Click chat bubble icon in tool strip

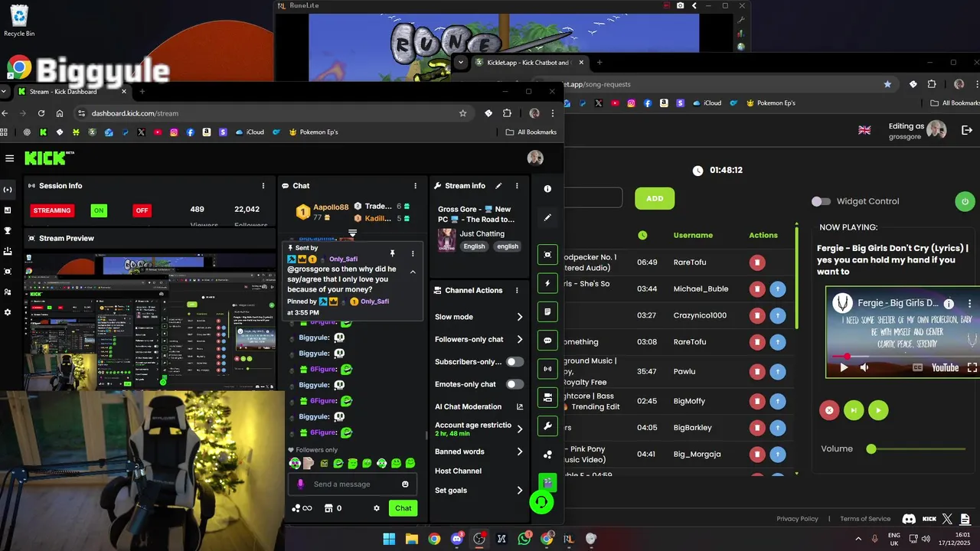coord(547,341)
